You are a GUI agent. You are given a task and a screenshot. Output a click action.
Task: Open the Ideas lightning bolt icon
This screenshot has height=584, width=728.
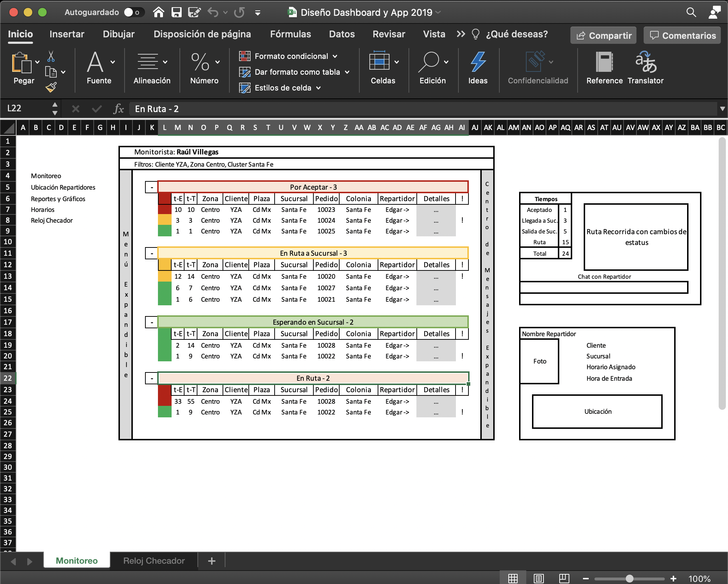[478, 62]
